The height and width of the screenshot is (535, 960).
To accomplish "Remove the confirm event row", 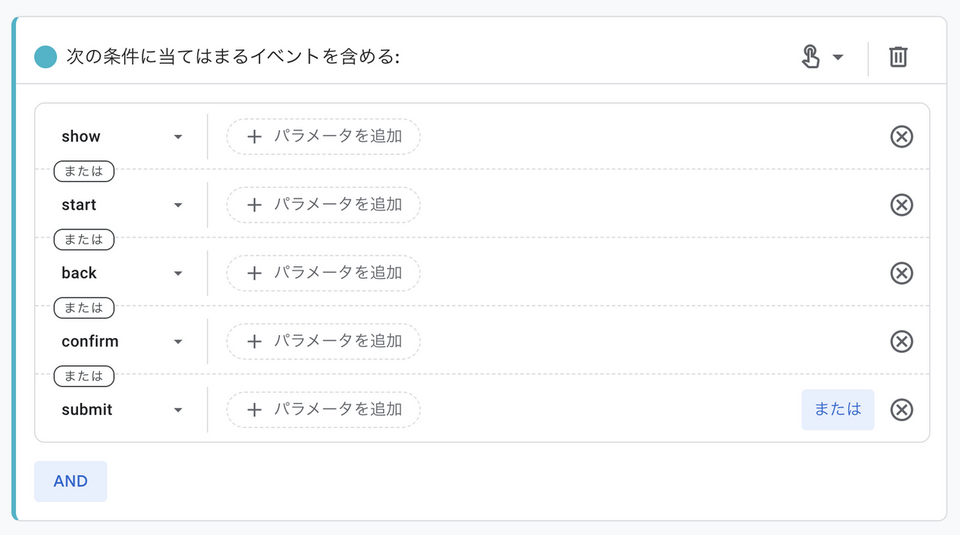I will (x=901, y=341).
